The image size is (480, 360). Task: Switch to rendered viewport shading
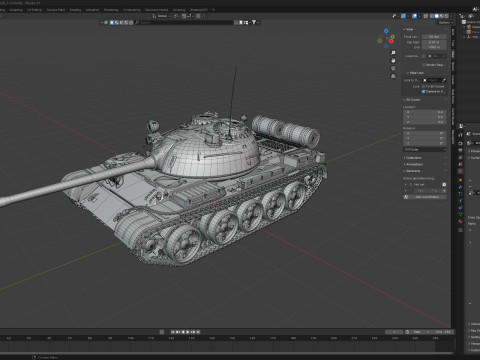coord(447,16)
